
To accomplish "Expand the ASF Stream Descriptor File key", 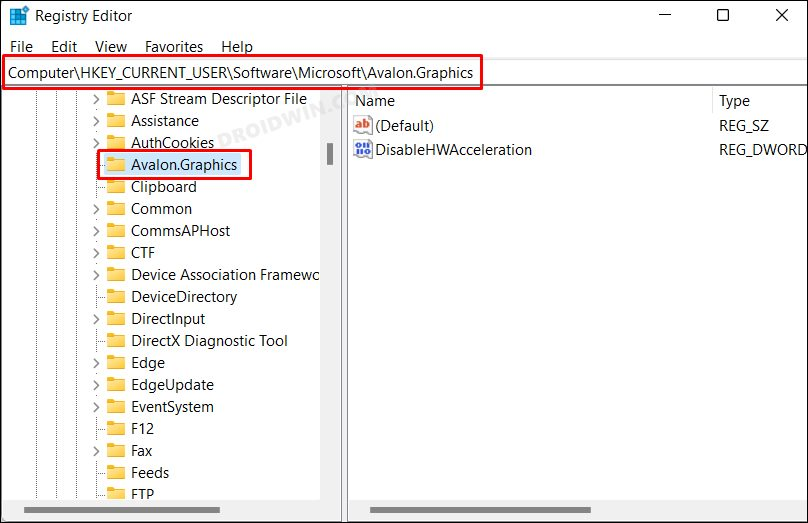I will pos(96,99).
